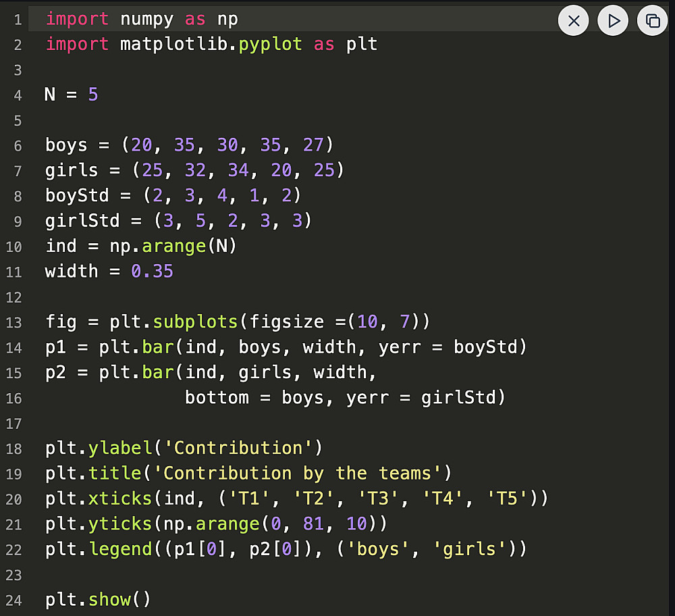Click 'yerr = boyStd' argument on line 14
675x616 pixels.
point(448,347)
